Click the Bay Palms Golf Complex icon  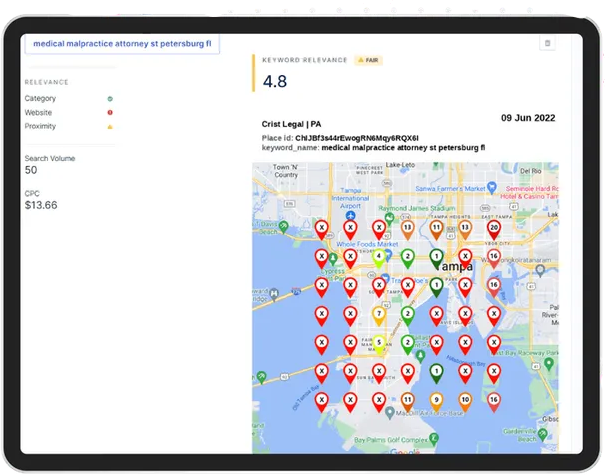pos(433,439)
